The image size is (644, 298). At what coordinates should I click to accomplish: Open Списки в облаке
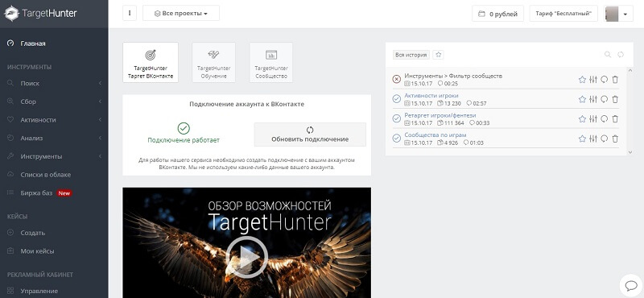pos(46,175)
